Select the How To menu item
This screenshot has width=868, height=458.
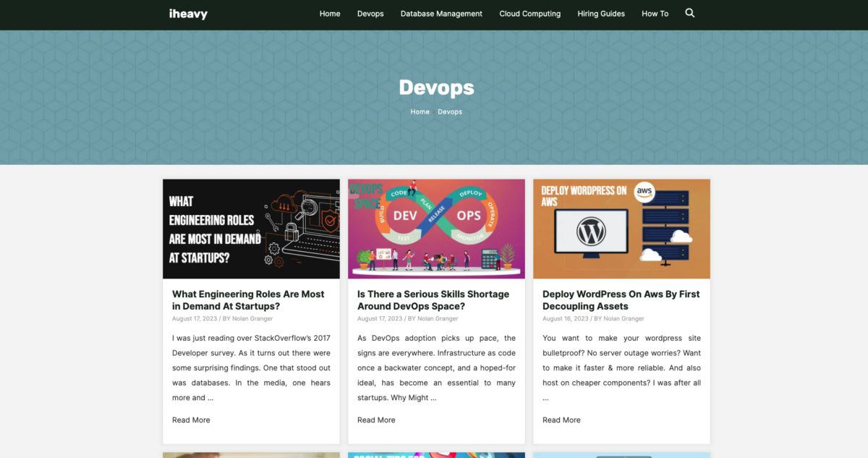pyautogui.click(x=655, y=13)
